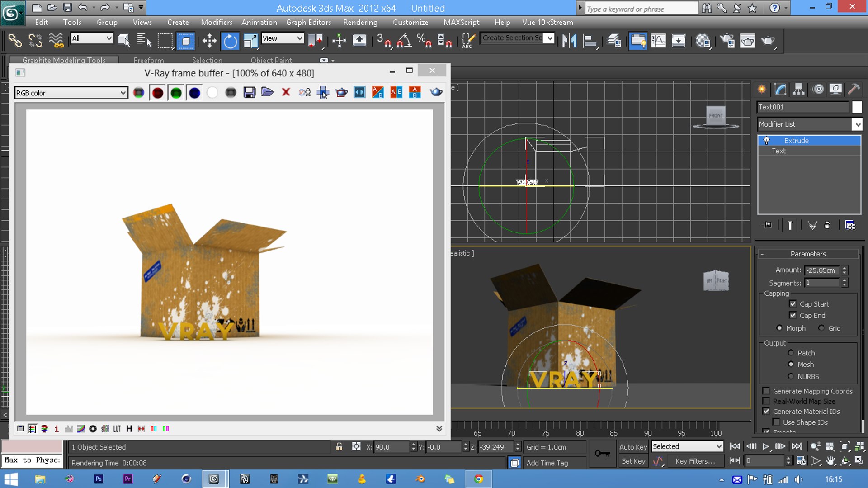Enable Generate Mapping Coords checkbox

(766, 391)
